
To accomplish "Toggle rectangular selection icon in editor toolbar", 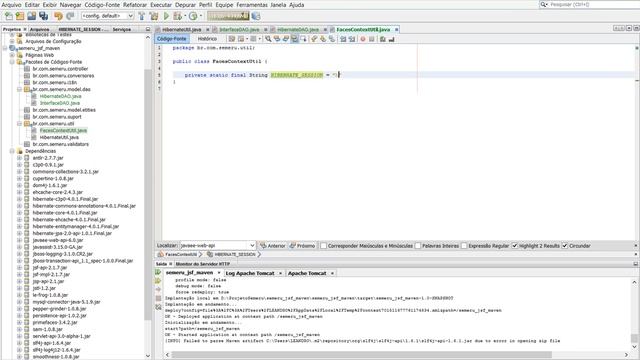I will point(303,39).
